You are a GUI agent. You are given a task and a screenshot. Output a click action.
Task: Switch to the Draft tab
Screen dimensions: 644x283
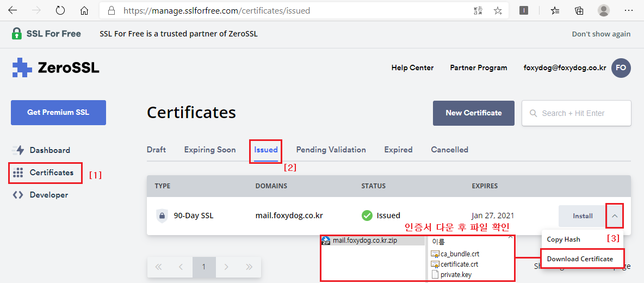pyautogui.click(x=156, y=150)
